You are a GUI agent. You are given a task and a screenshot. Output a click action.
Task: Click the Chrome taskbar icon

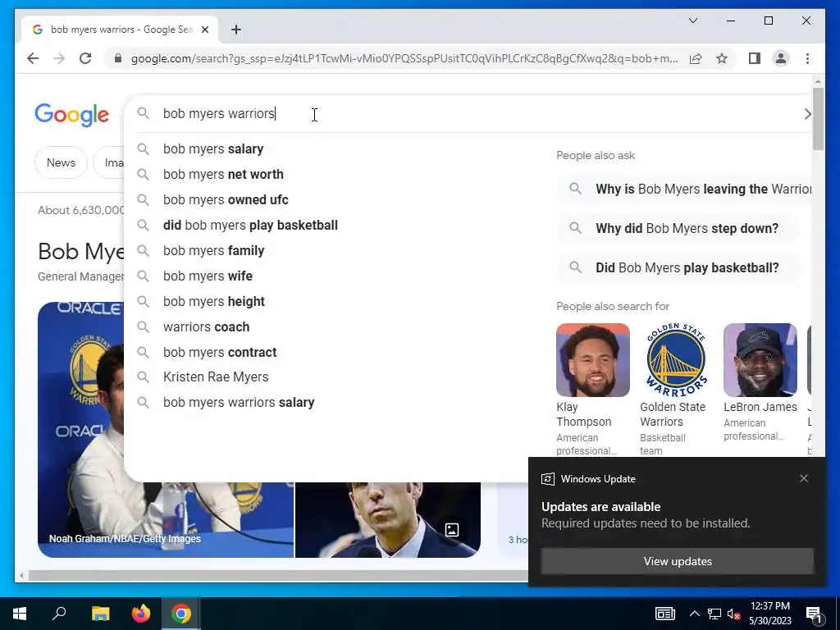pos(181,614)
